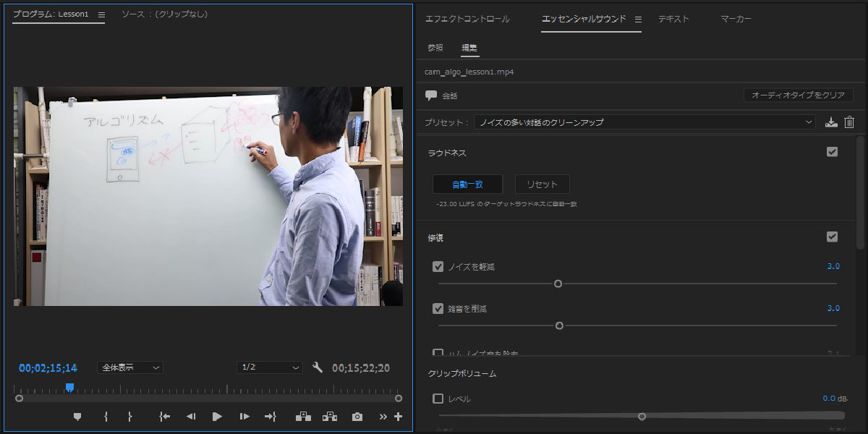868x434 pixels.
Task: Uncheck Reduce Noise (ノイズを軽減)
Action: (x=438, y=266)
